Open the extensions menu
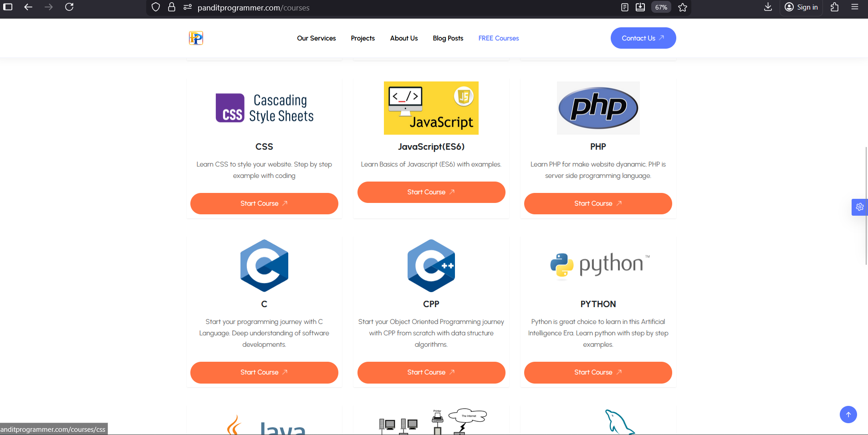868x435 pixels. (835, 7)
